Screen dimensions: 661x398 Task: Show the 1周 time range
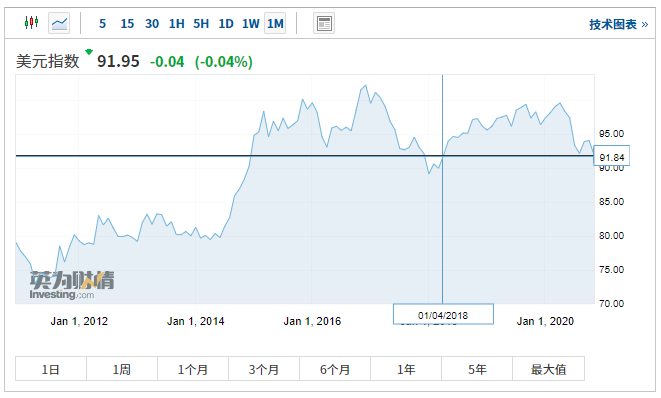coord(122,369)
